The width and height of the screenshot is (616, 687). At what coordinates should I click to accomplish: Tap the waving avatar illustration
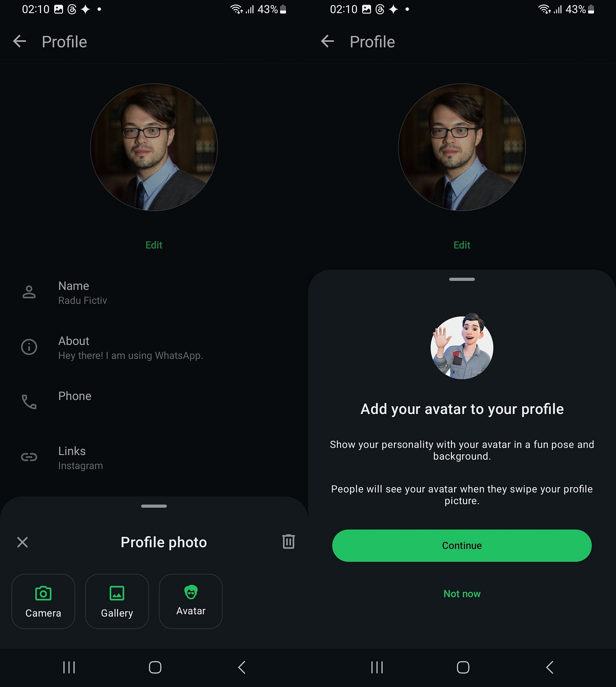(x=462, y=346)
